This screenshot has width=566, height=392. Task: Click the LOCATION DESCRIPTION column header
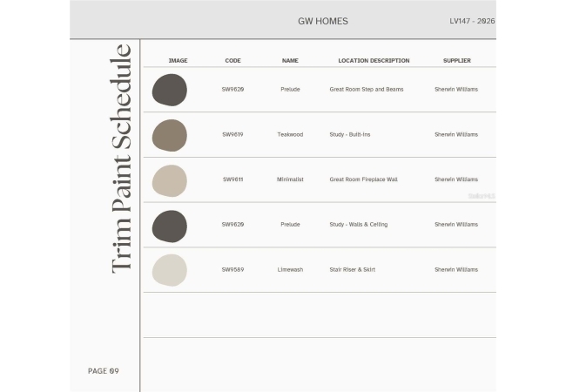click(374, 61)
